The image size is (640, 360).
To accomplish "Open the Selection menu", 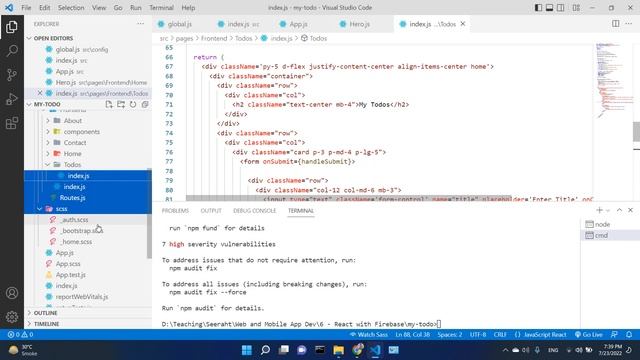I will tap(71, 7).
